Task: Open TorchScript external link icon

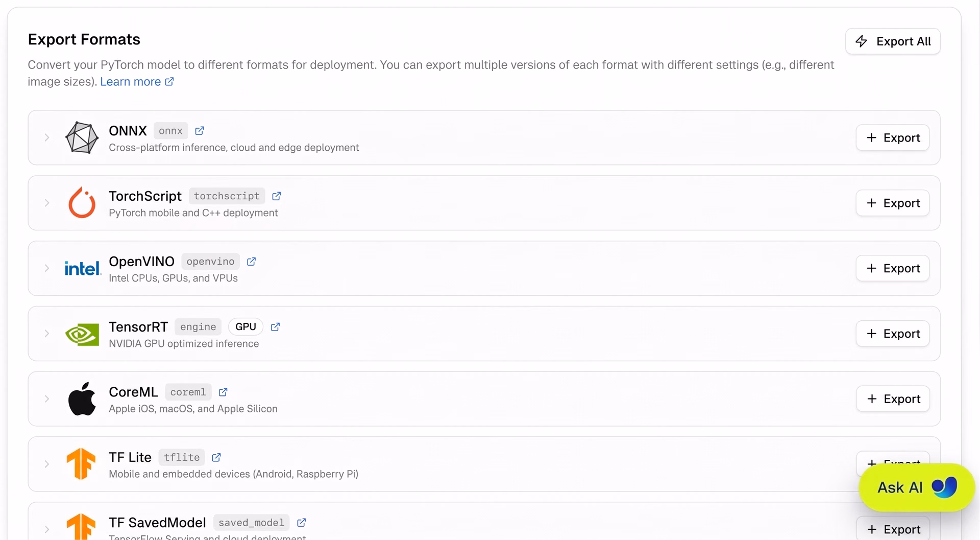Action: coord(277,196)
